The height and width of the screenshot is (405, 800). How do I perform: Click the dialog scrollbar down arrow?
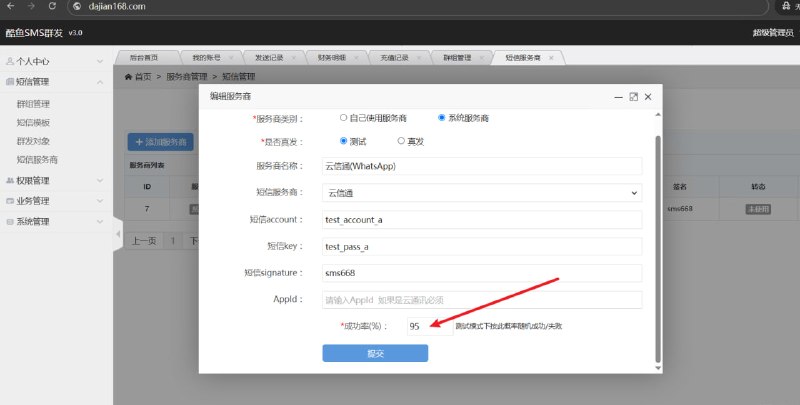pyautogui.click(x=658, y=368)
